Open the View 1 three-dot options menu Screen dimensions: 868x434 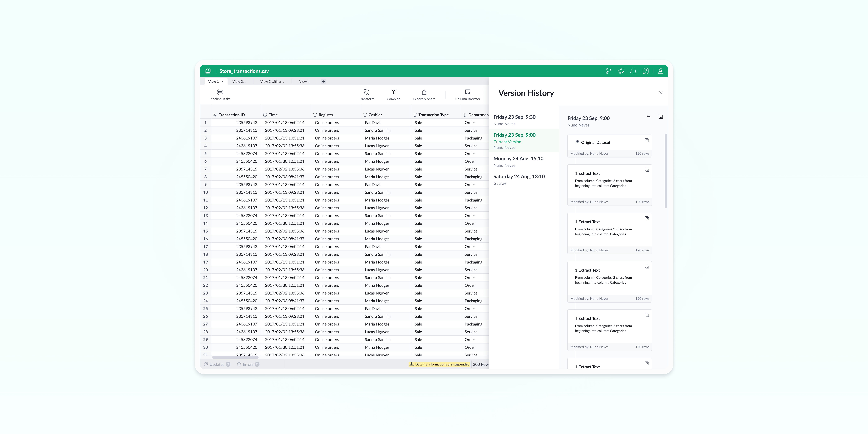(x=222, y=82)
